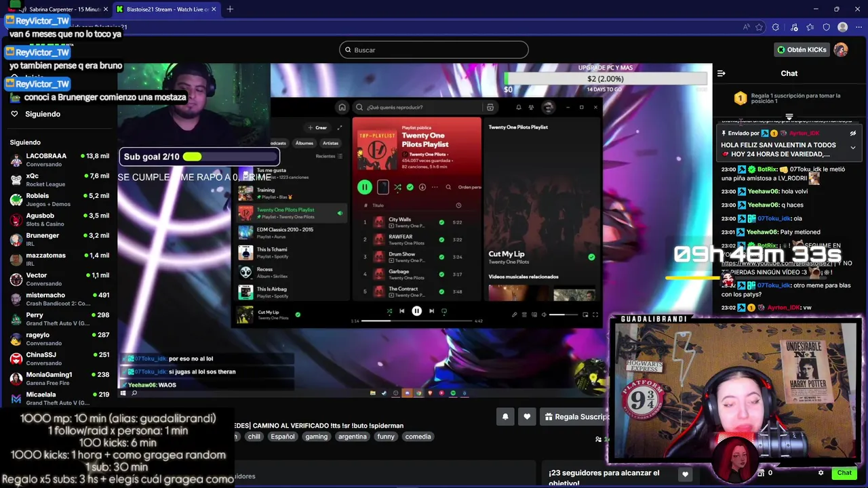The image size is (868, 488).
Task: Open the Training playlist in library
Action: (292, 193)
